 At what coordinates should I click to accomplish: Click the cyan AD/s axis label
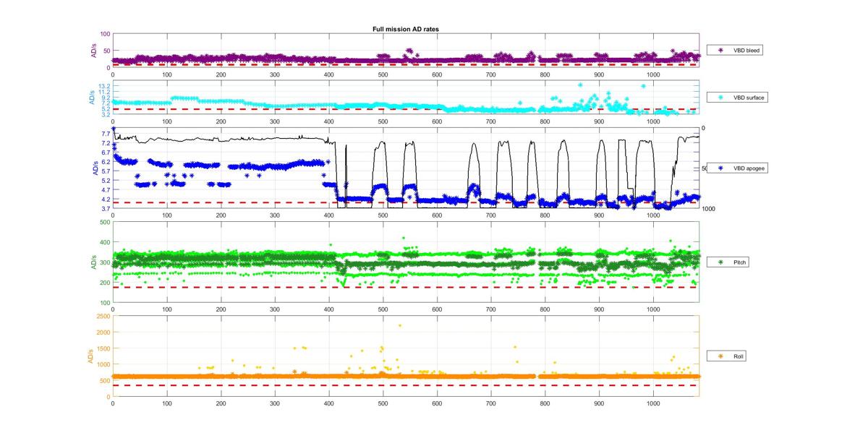[x=93, y=98]
